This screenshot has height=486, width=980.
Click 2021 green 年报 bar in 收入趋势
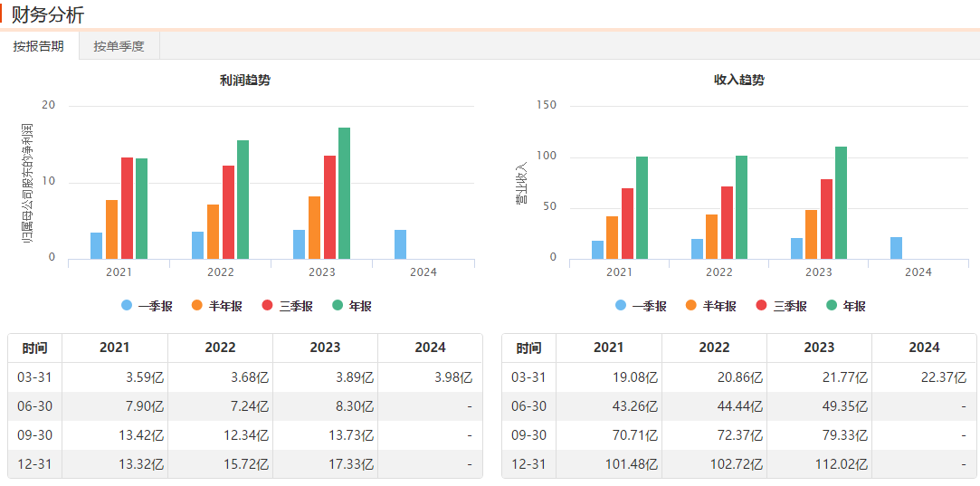click(642, 207)
